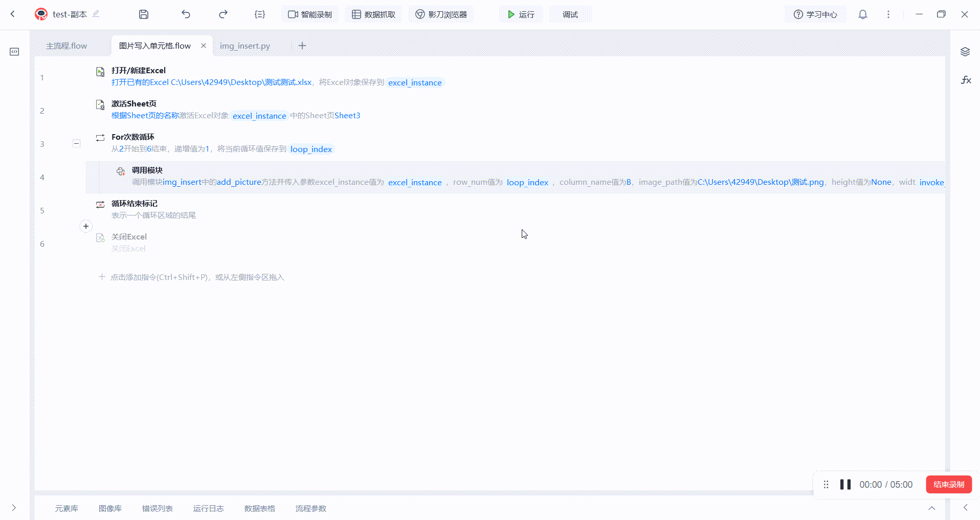The image size is (980, 520).
Task: Open the notifications bell
Action: [863, 14]
